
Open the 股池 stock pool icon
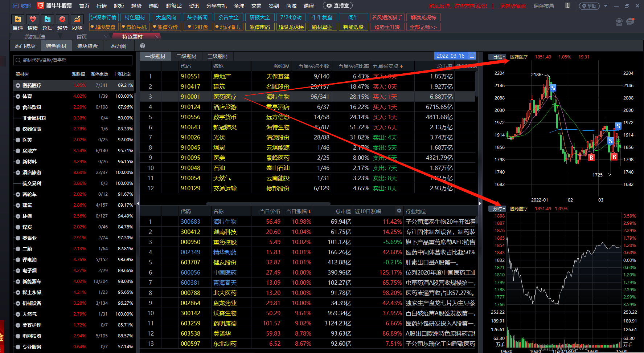(77, 19)
